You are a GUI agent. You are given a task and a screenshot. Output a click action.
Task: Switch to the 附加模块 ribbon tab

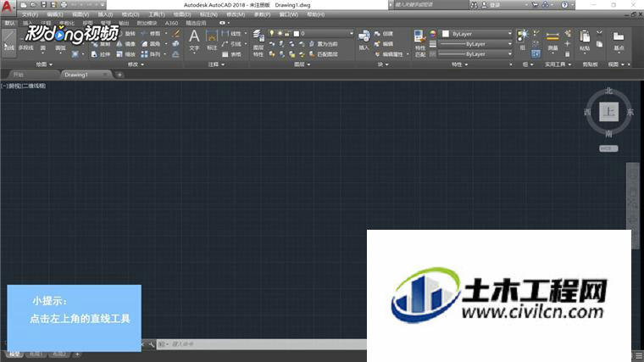point(147,23)
